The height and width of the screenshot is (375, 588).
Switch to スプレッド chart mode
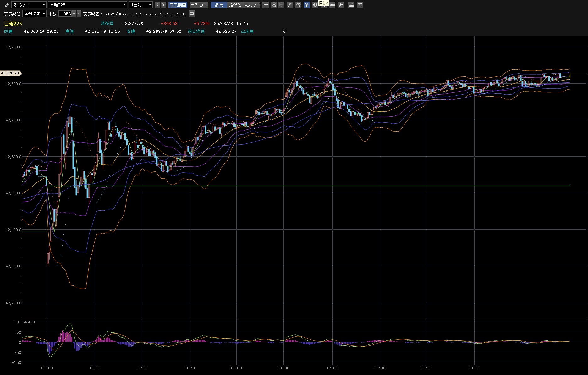click(252, 5)
